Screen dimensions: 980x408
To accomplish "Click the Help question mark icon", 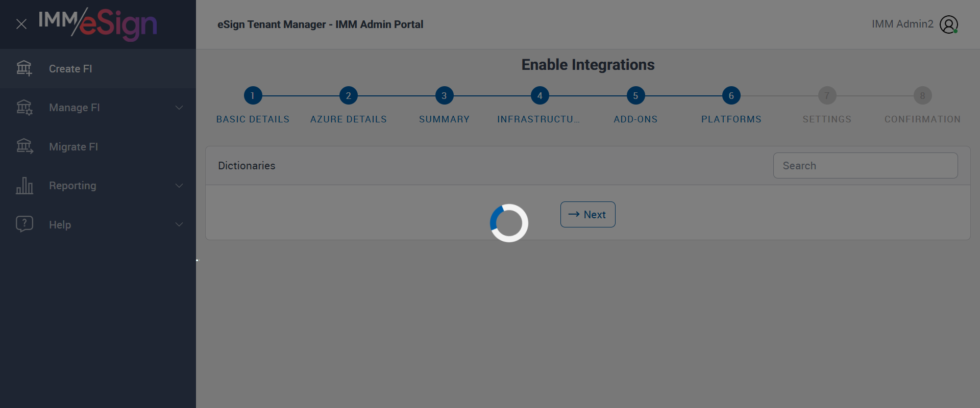I will [24, 224].
